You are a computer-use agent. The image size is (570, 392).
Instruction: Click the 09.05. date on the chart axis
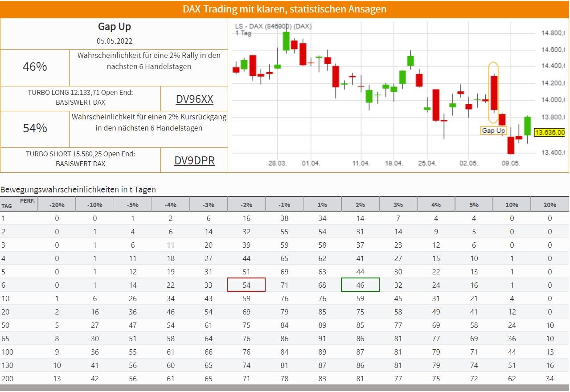tap(511, 163)
